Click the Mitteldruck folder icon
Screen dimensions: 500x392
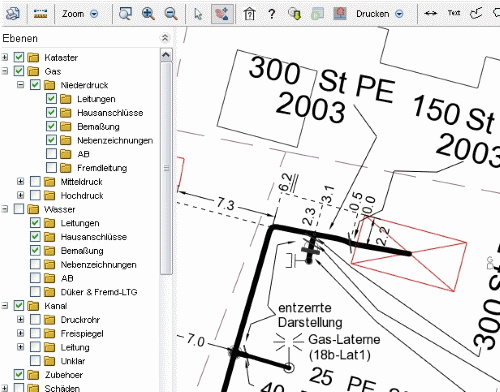(49, 182)
